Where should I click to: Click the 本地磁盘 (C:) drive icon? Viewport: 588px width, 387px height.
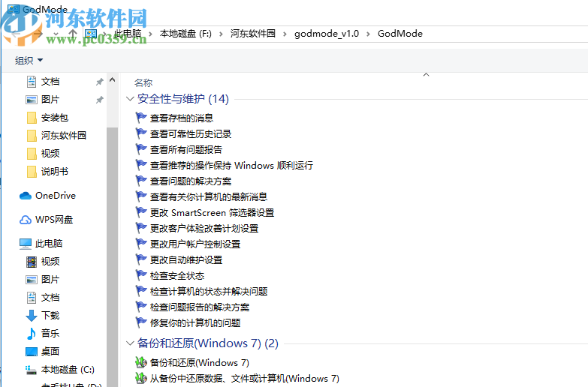click(x=31, y=370)
